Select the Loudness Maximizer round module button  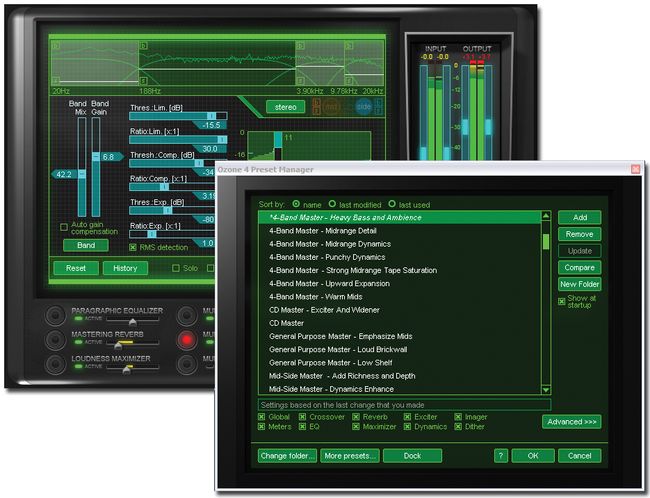[55, 364]
